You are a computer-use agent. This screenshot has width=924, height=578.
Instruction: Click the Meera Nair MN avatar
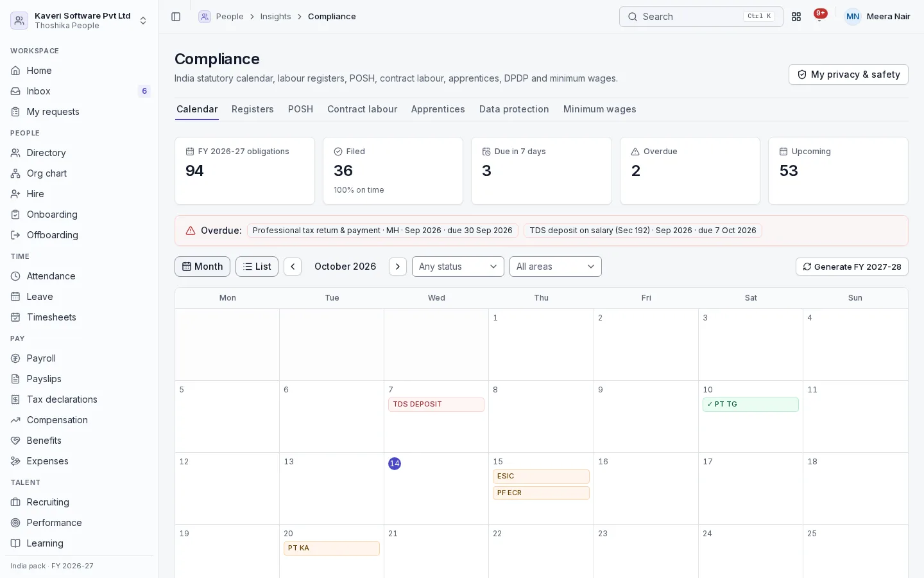click(852, 17)
